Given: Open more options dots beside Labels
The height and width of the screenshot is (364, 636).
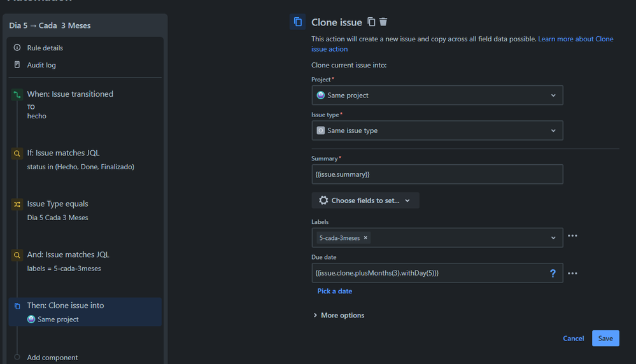Looking at the screenshot, I should [572, 235].
